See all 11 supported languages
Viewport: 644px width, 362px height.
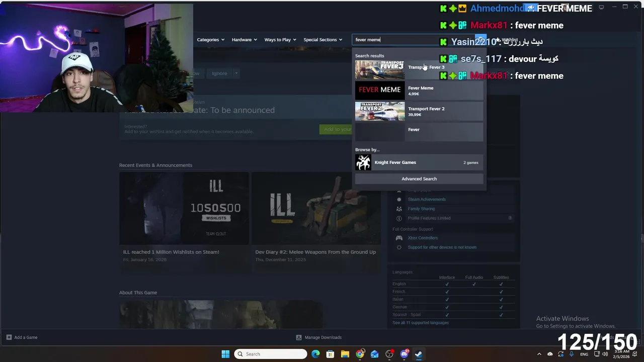(421, 323)
